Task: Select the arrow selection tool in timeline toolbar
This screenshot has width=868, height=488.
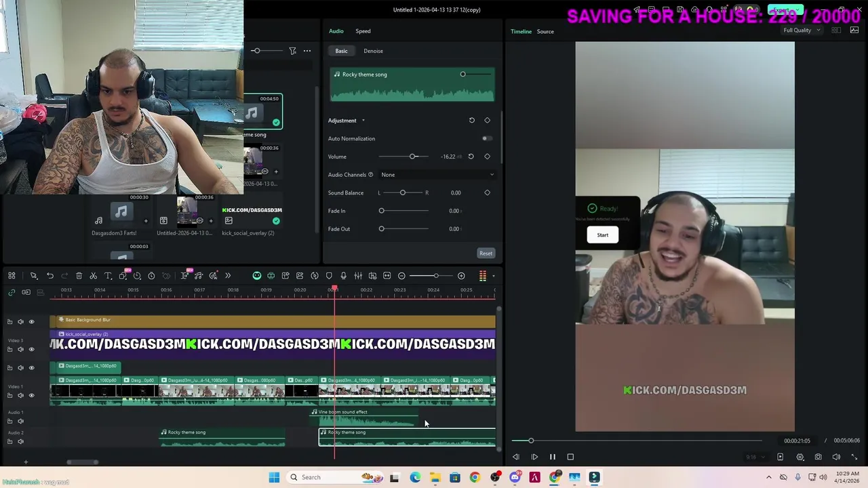Action: tap(33, 276)
